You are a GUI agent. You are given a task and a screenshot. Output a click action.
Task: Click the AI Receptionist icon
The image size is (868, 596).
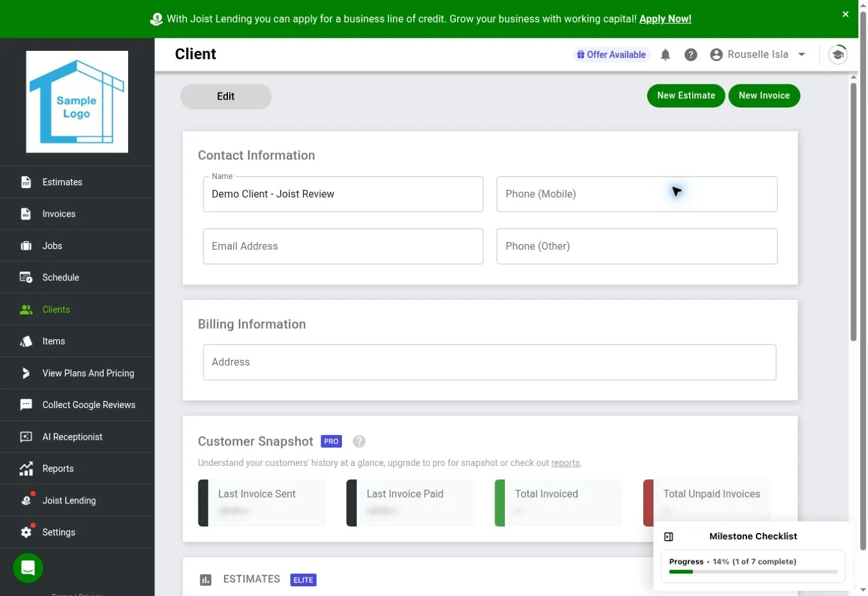pos(26,437)
